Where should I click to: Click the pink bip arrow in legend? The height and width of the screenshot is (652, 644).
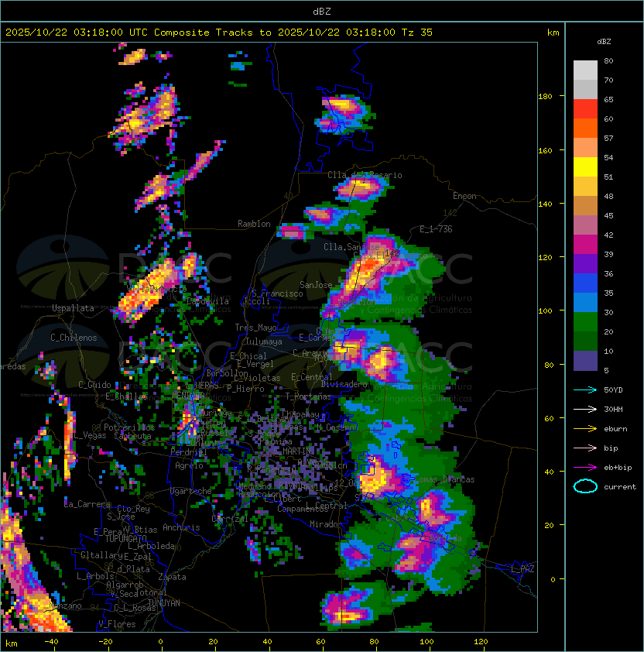coord(585,448)
